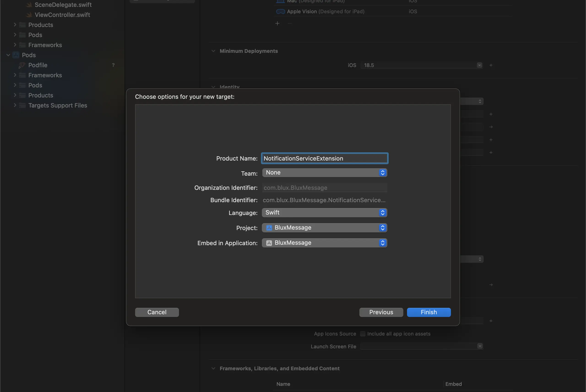The width and height of the screenshot is (586, 392).
Task: Click the BluxMessage app icon in the Embed in Application dropdown
Action: coord(269,243)
